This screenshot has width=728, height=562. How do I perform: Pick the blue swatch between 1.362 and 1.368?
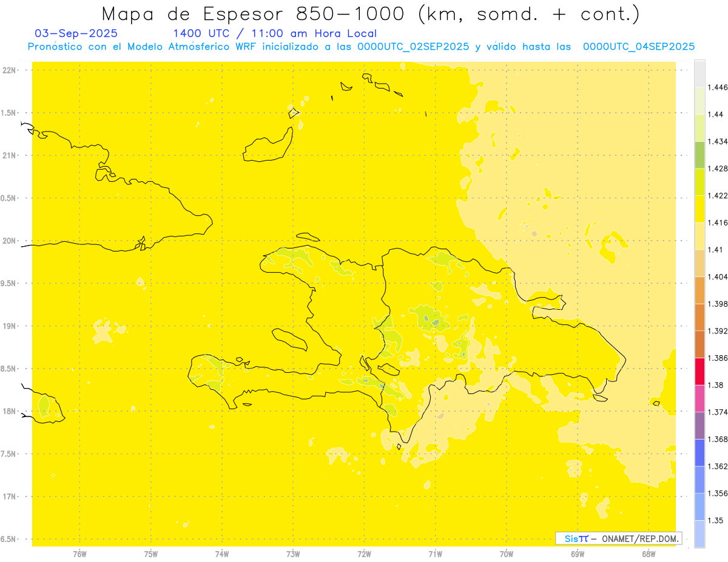(699, 452)
